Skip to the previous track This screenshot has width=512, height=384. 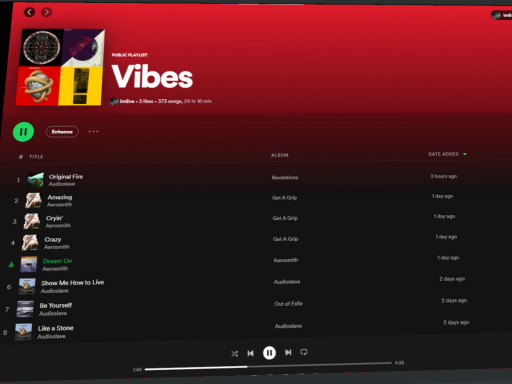[251, 353]
